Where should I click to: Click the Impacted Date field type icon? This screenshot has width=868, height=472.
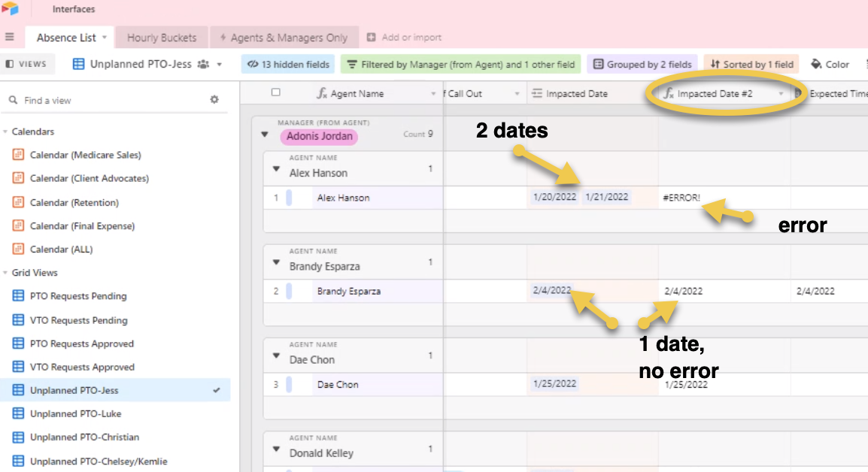point(537,93)
